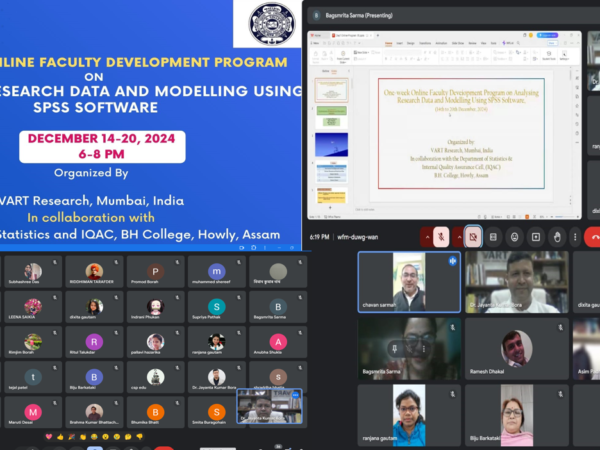The height and width of the screenshot is (450, 600).
Task: Open audio settings chevron beside the mic button
Action: coord(427,237)
